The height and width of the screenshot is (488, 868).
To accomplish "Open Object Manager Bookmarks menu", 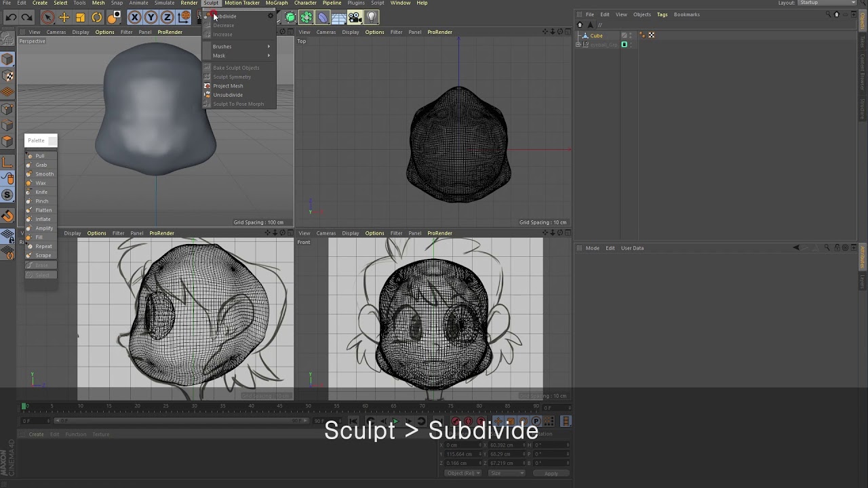I will point(686,14).
